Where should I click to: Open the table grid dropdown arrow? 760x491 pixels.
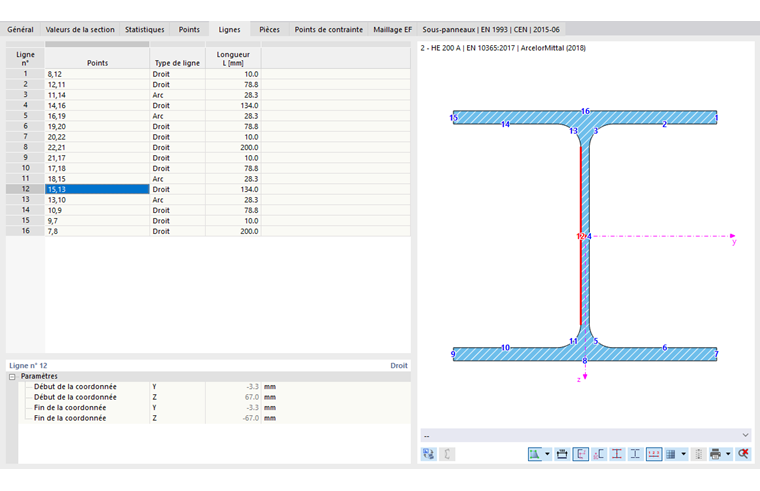pyautogui.click(x=683, y=454)
